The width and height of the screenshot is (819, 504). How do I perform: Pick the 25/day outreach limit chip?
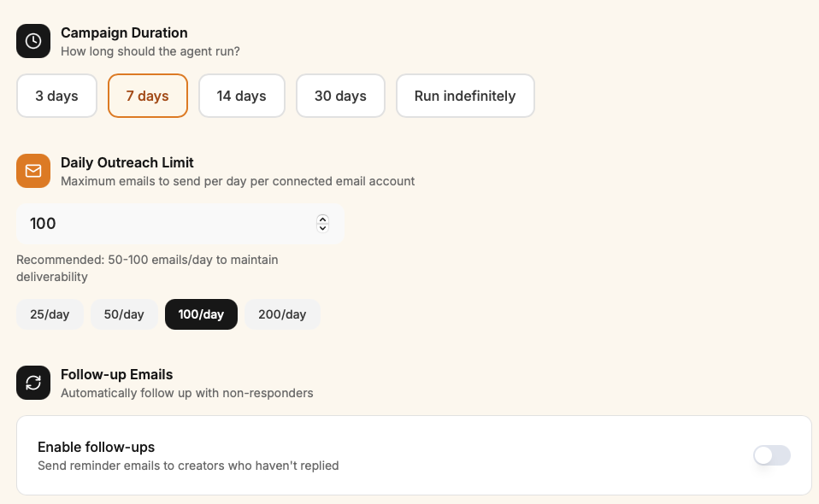50,314
